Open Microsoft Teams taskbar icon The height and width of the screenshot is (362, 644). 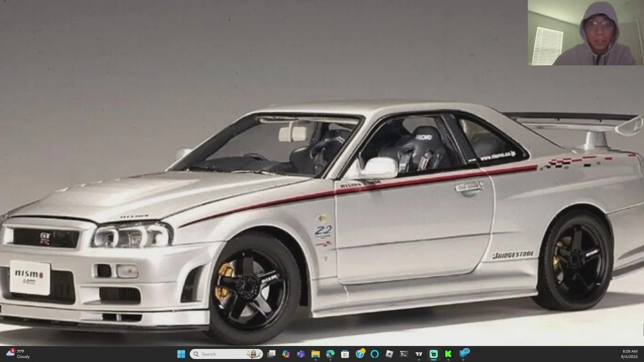301,354
